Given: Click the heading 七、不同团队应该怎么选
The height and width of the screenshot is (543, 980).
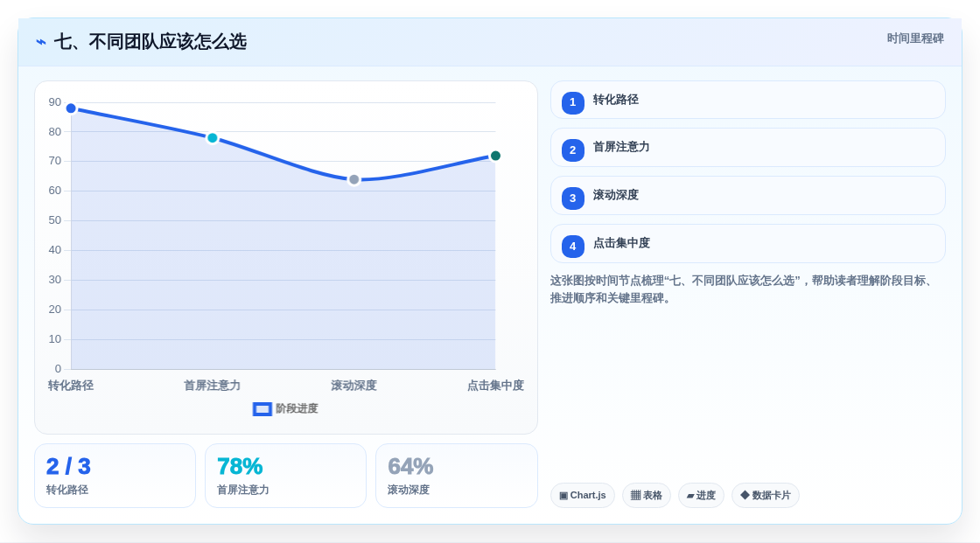Looking at the screenshot, I should click(150, 42).
